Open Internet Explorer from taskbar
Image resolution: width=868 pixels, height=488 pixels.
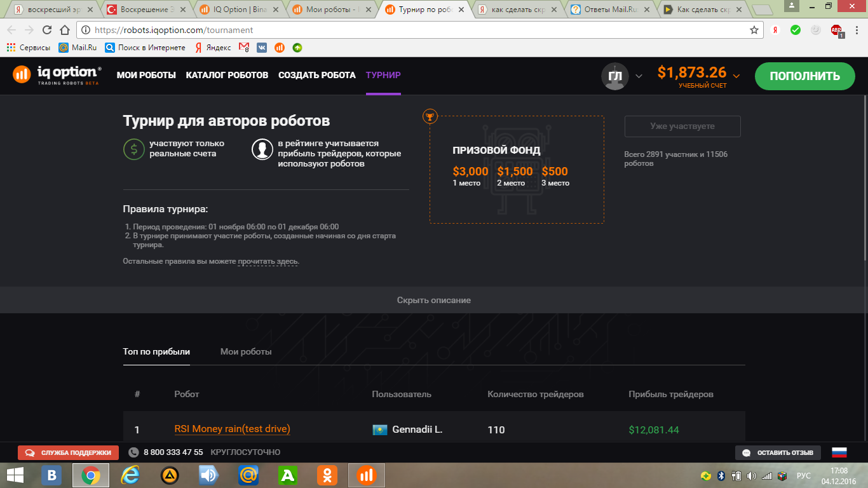[130, 475]
